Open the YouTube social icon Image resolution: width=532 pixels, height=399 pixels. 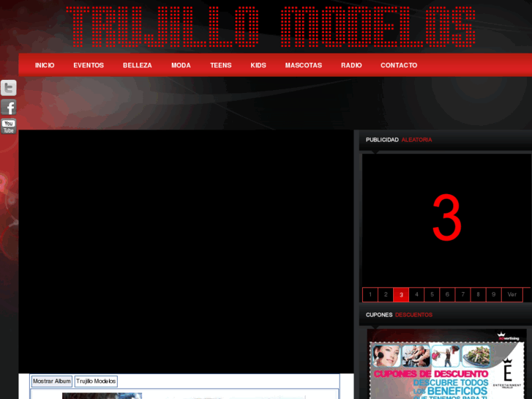9,127
